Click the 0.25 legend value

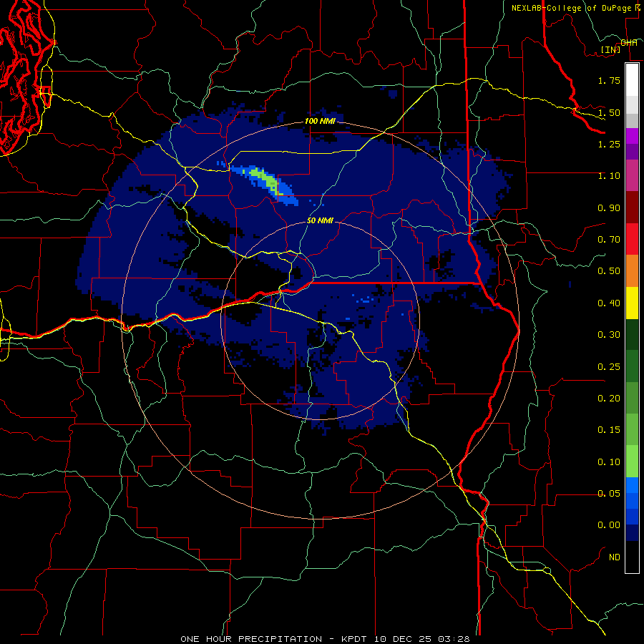click(609, 366)
